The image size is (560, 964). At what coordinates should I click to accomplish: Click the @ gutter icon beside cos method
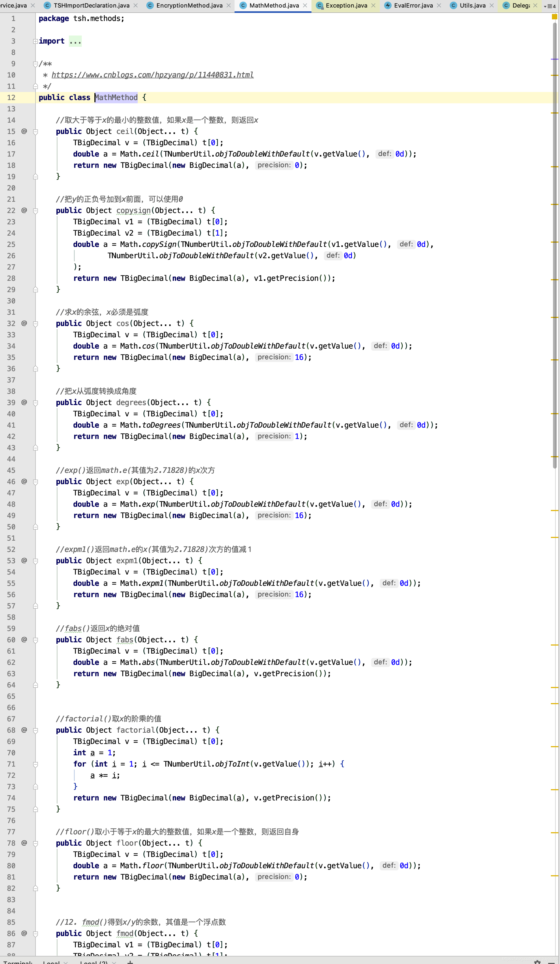click(24, 323)
